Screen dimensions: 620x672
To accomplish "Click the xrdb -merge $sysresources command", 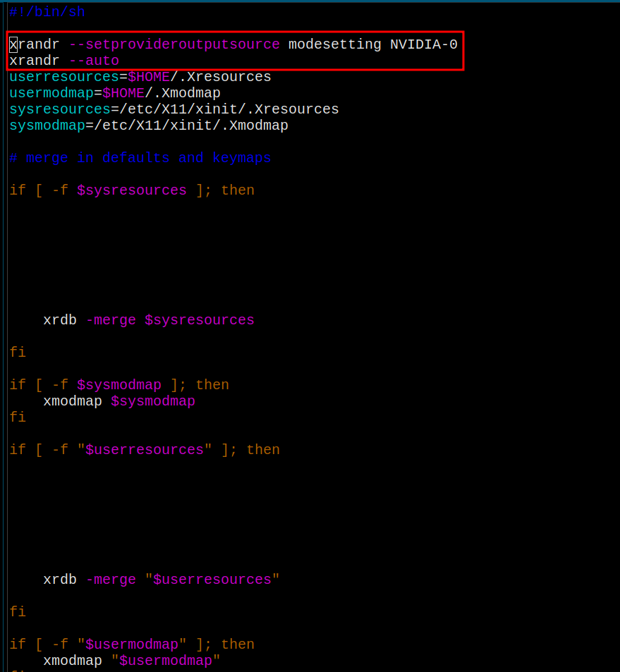I will coord(148,320).
